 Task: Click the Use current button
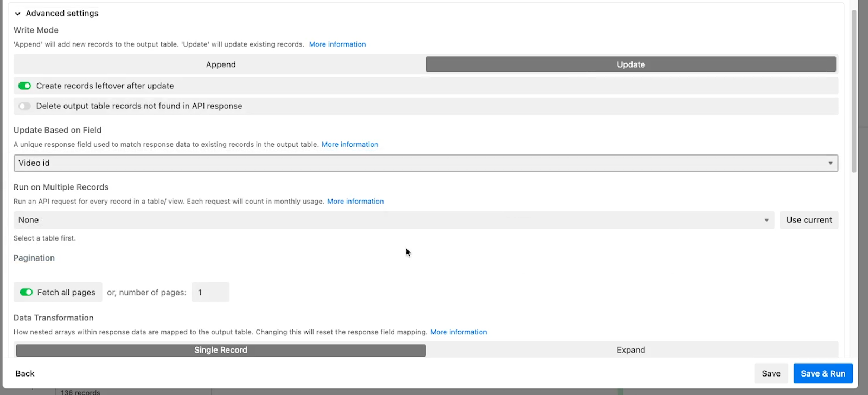coord(809,220)
